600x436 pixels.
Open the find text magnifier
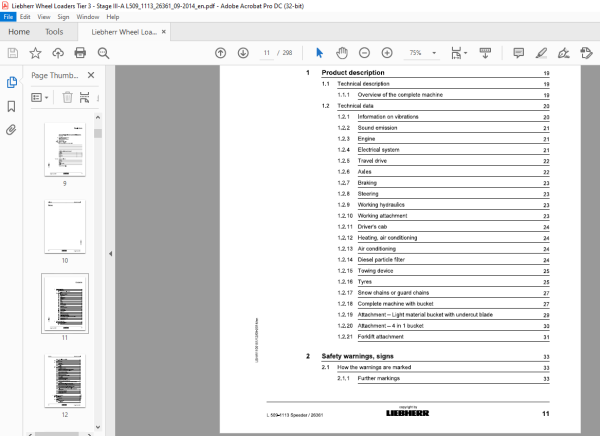(103, 53)
